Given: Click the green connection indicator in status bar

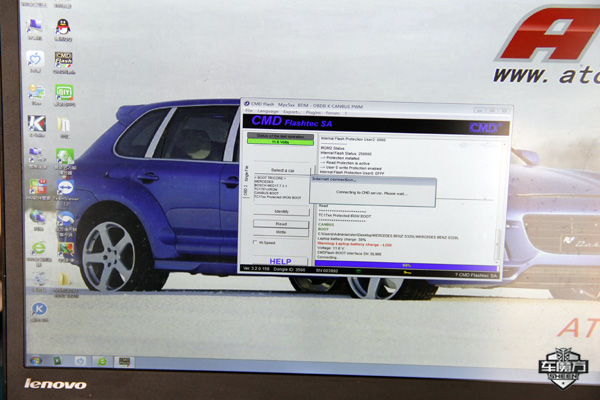Looking at the screenshot, I should coord(359,271).
